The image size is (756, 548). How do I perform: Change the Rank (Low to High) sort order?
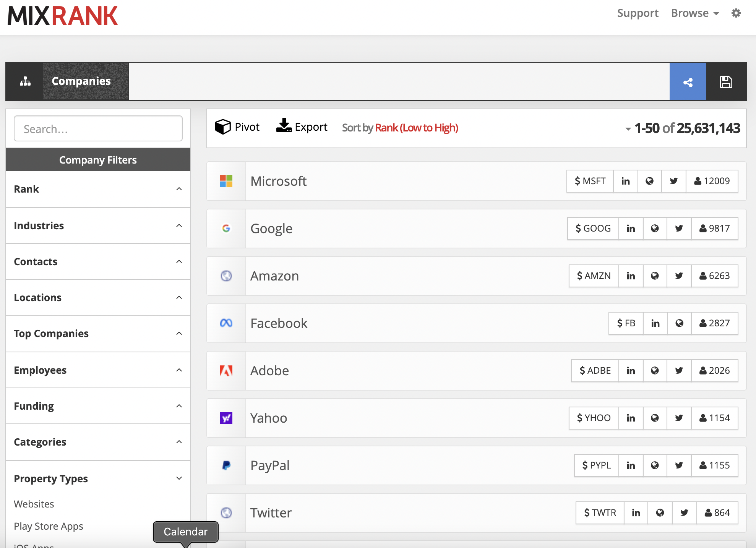417,128
